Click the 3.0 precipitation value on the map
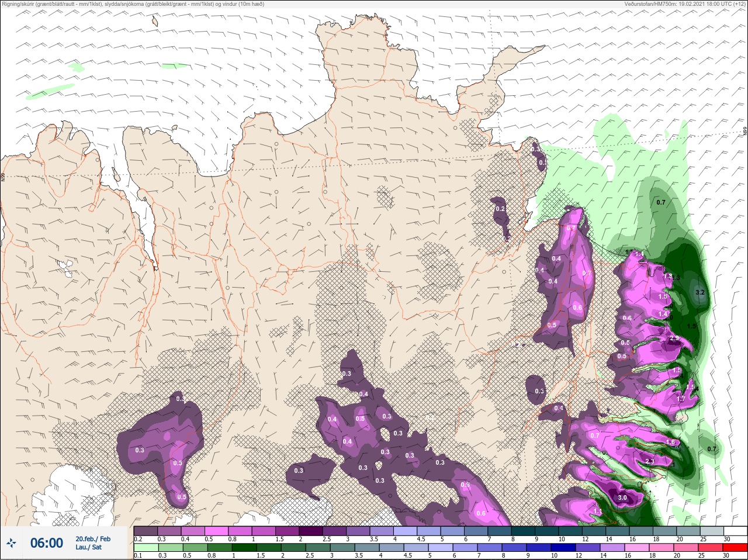This screenshot has height=560, width=748. click(x=622, y=498)
